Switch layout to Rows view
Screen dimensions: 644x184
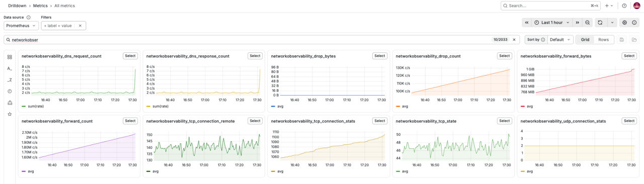603,40
